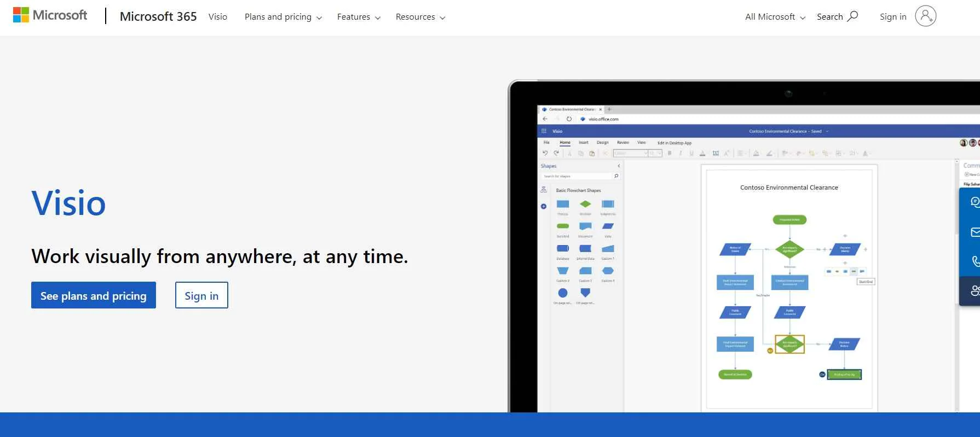Click the Visio link in the navigation bar
The width and height of the screenshot is (980, 437).
click(218, 17)
